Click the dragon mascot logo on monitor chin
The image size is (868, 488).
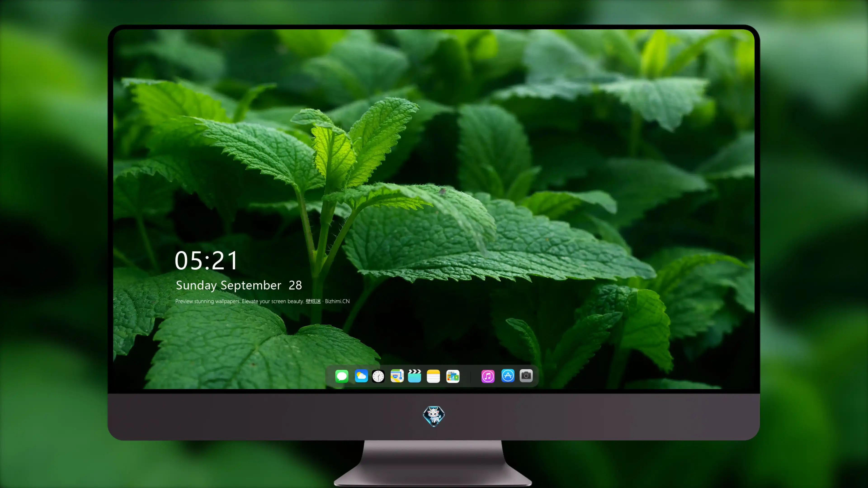434,416
